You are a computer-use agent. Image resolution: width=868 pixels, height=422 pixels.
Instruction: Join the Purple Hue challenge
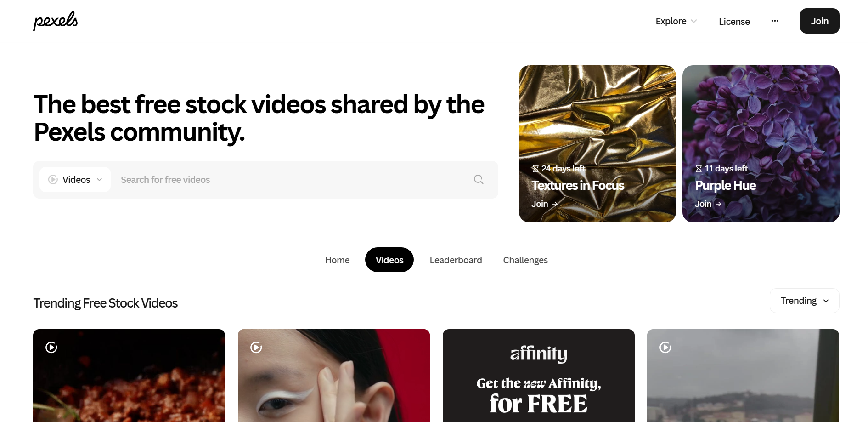point(708,204)
